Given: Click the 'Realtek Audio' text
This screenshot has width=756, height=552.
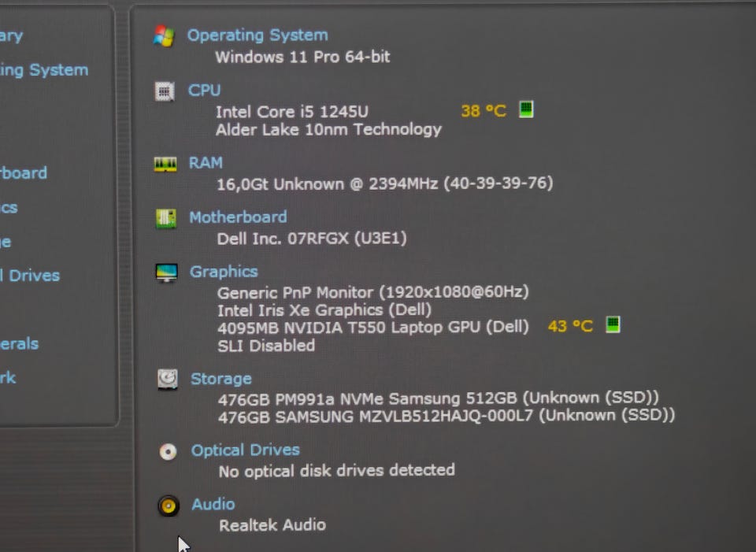Looking at the screenshot, I should 272,525.
